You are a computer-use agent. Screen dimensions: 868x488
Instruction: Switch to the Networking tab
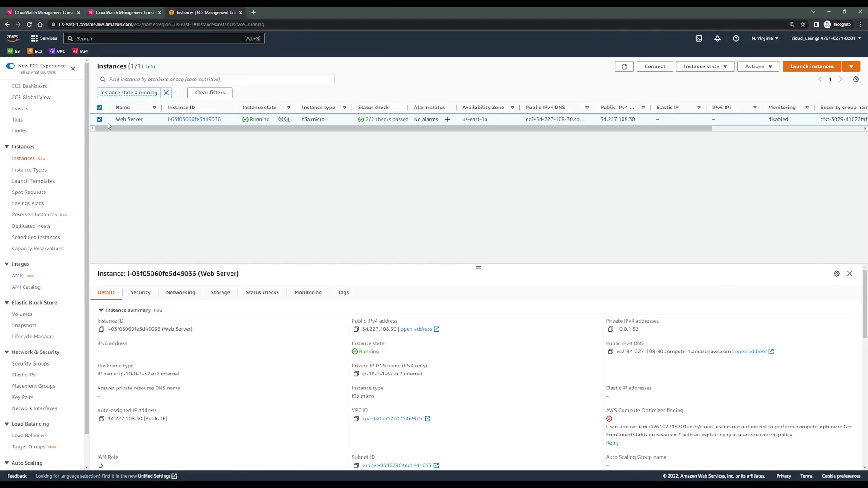[x=180, y=293]
